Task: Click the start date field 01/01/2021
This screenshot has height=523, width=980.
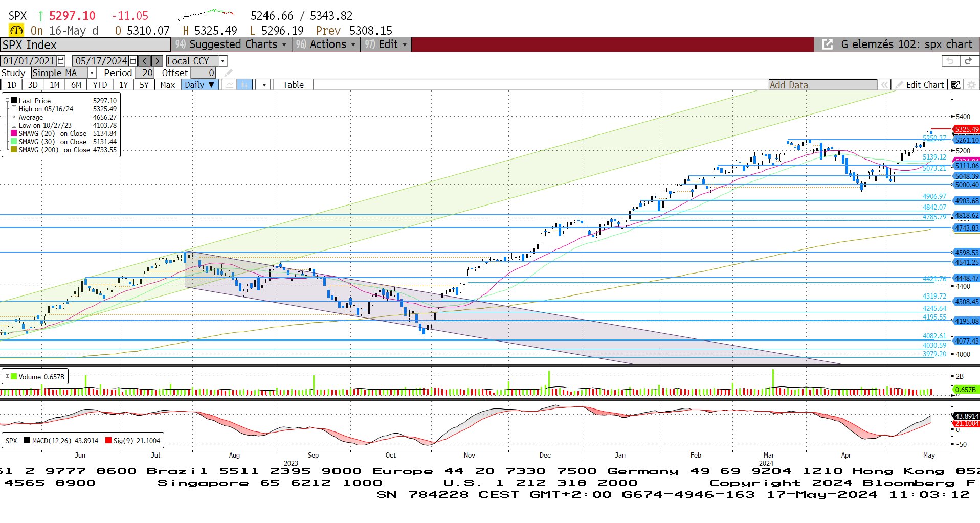Action: [x=29, y=61]
